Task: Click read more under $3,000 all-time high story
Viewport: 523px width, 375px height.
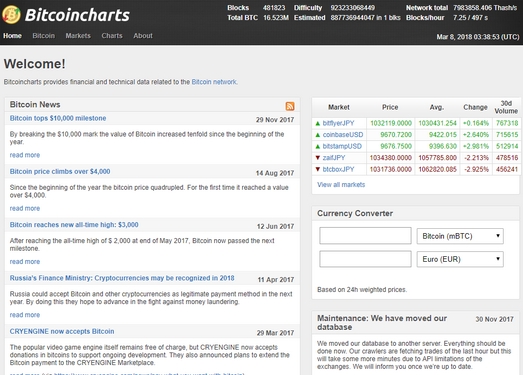Action: (25, 262)
